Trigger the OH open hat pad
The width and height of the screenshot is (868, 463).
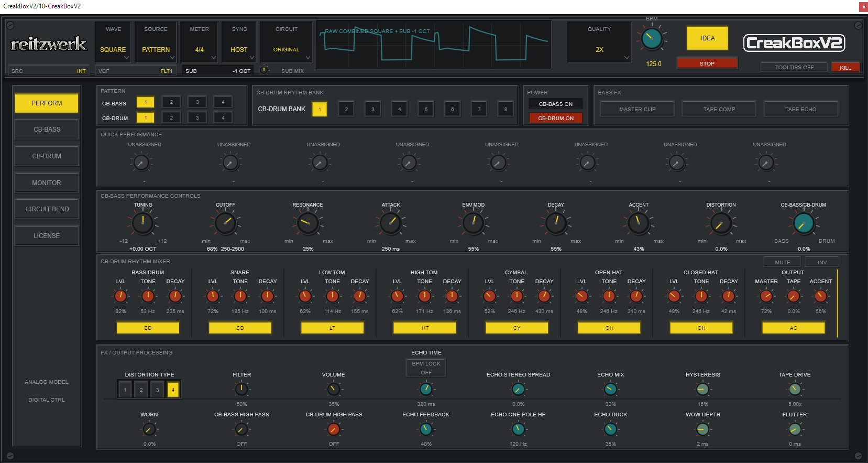[x=609, y=328]
